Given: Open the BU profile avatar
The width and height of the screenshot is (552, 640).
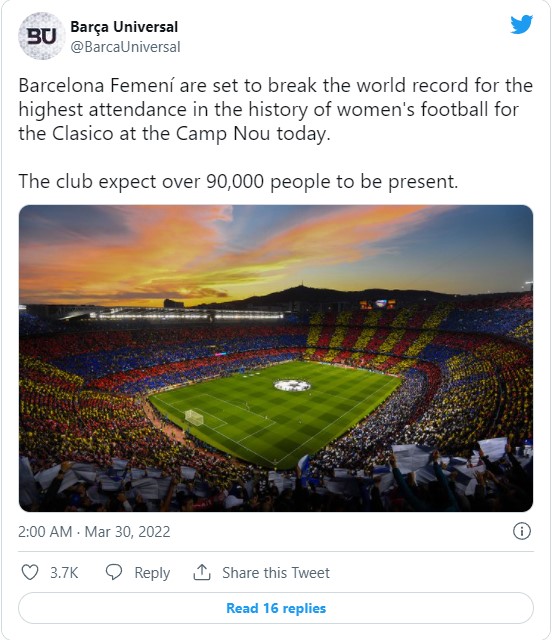Looking at the screenshot, I should (42, 36).
